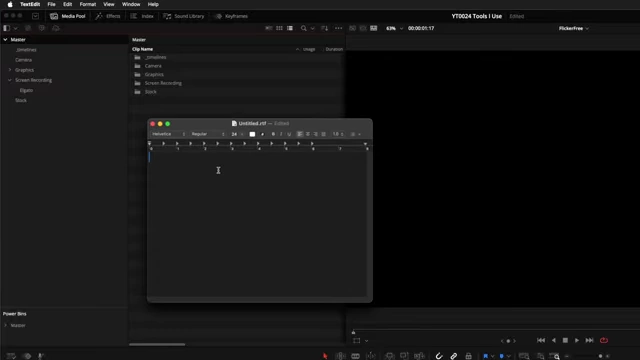640x360 pixels.
Task: Open the Index panel
Action: click(x=142, y=16)
